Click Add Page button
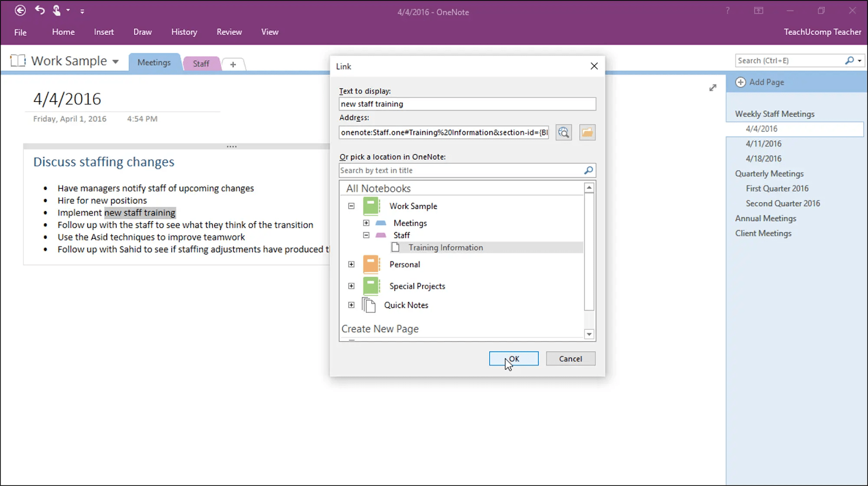 tap(759, 82)
